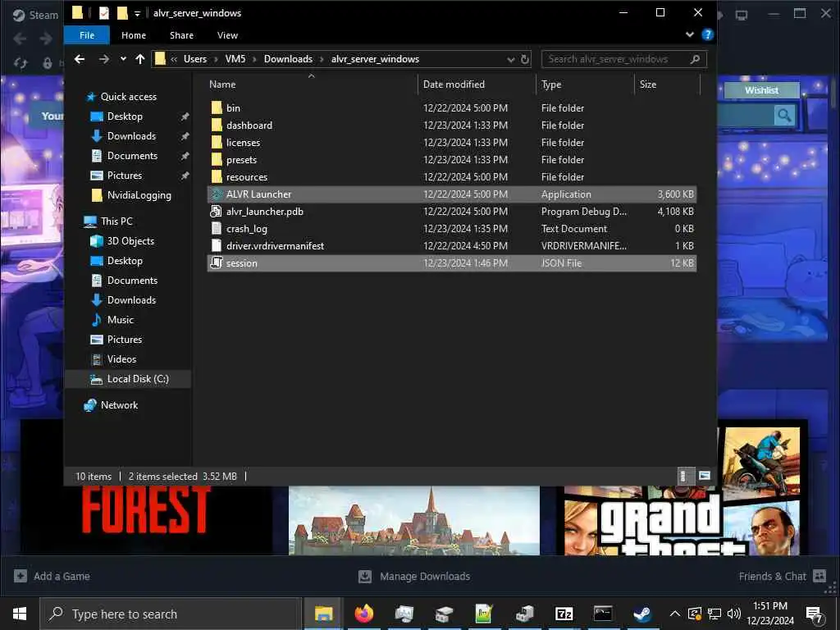Select the crash_log text document

[x=452, y=229]
